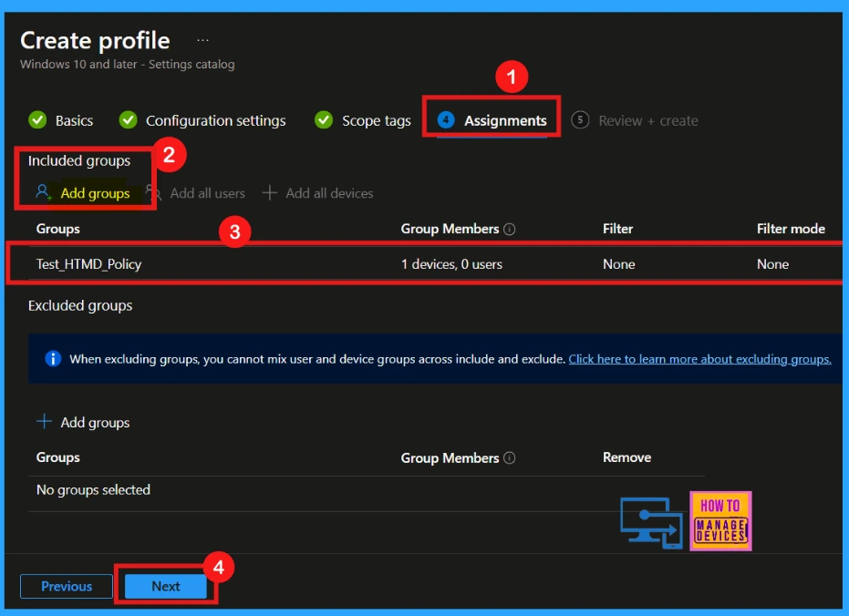Open the learn more about excluding groups link

pos(699,359)
